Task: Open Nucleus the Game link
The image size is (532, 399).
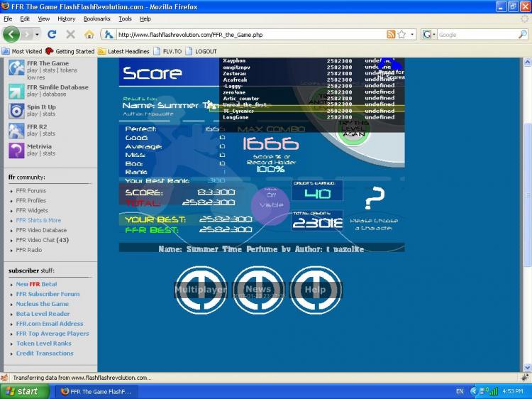Action: [43, 304]
